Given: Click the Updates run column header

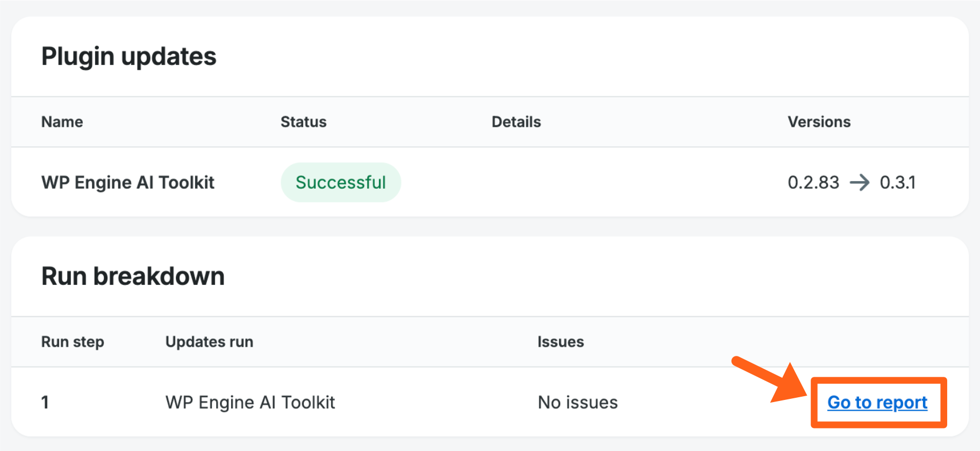Looking at the screenshot, I should pyautogui.click(x=209, y=342).
